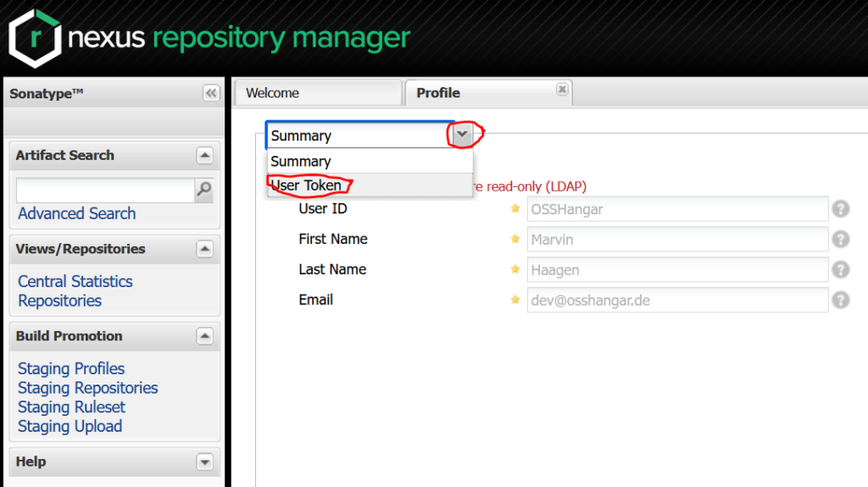Click the Artifact Search heading
Viewport: 868px width, 487px height.
64,156
